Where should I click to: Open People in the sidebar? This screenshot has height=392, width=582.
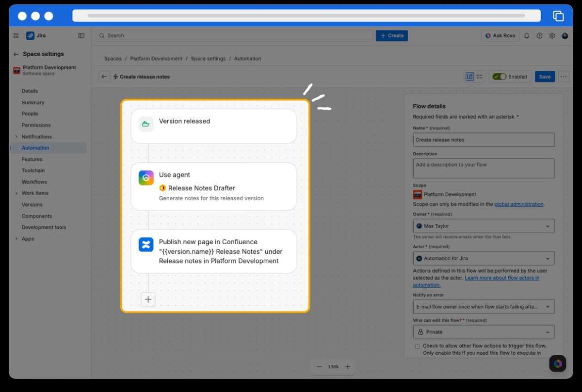(30, 114)
